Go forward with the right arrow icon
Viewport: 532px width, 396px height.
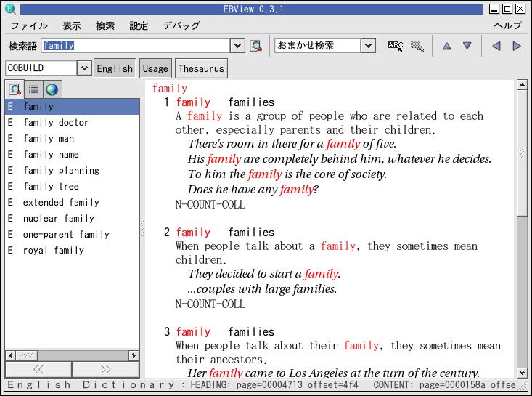click(517, 46)
